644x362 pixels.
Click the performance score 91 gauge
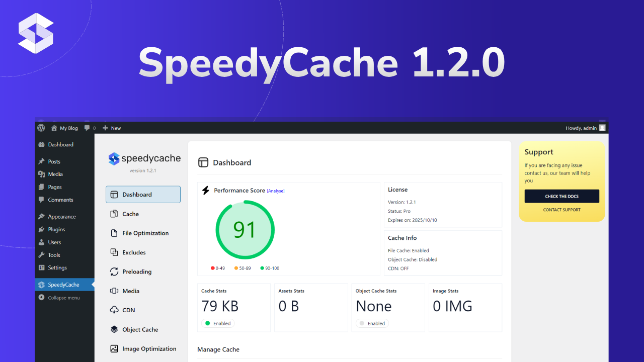click(x=245, y=230)
